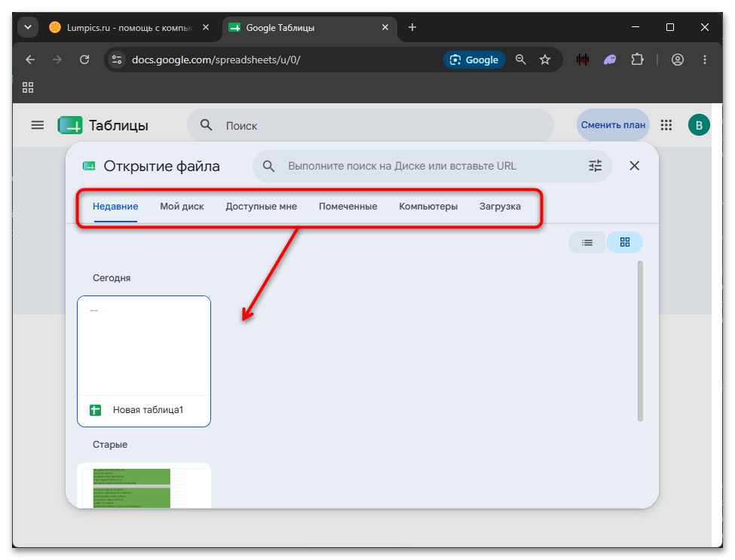The height and width of the screenshot is (560, 735).
Task: Open the Помеченные tab
Action: pyautogui.click(x=348, y=207)
